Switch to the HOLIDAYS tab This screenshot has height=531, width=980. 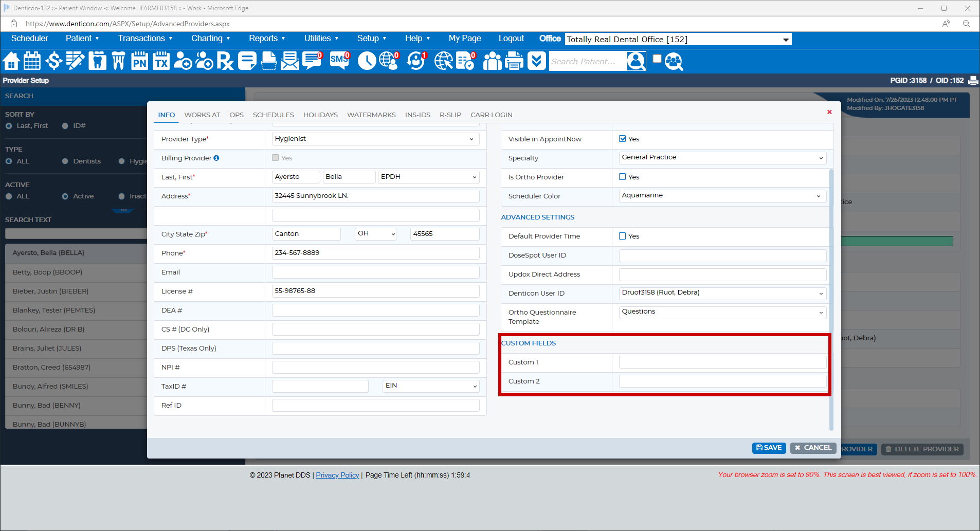[320, 115]
